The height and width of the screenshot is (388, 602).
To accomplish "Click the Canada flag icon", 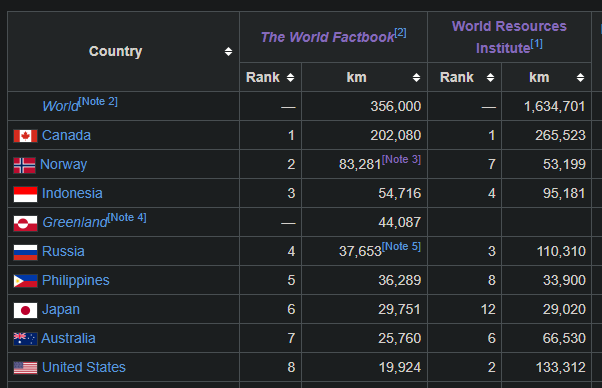I will 25,136.
